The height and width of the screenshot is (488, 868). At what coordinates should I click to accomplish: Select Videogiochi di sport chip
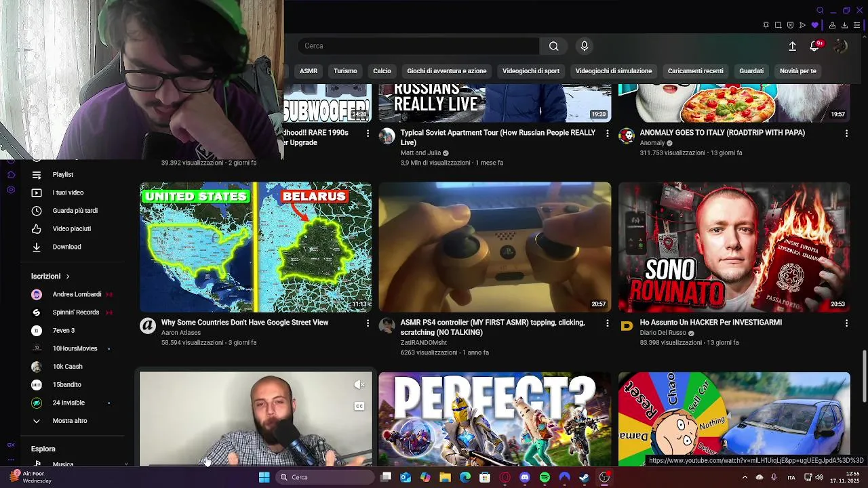[x=531, y=70]
